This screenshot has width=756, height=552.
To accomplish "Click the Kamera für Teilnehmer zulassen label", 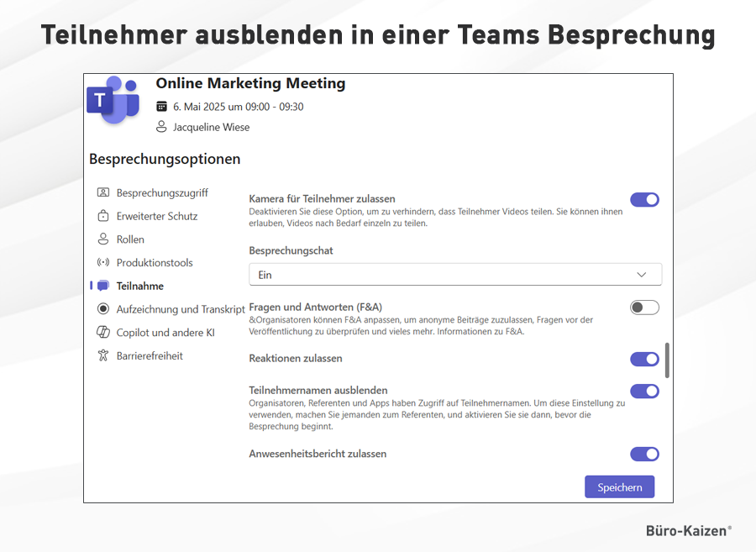I will [322, 198].
